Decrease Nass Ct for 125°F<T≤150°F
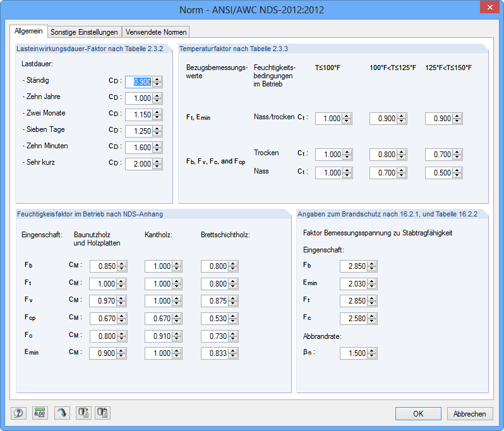 (x=457, y=175)
